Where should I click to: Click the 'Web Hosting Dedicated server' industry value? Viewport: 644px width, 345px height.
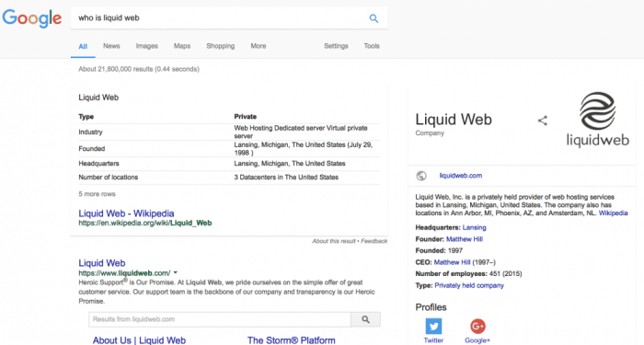click(301, 132)
